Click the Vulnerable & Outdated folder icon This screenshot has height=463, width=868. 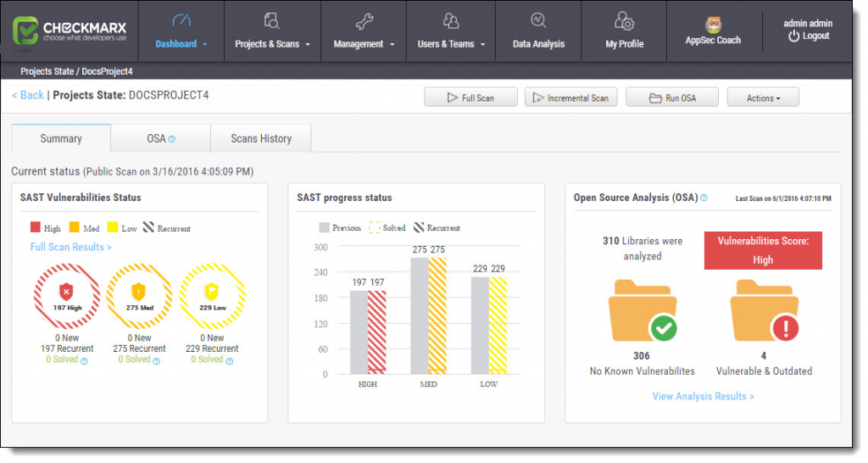pyautogui.click(x=763, y=311)
